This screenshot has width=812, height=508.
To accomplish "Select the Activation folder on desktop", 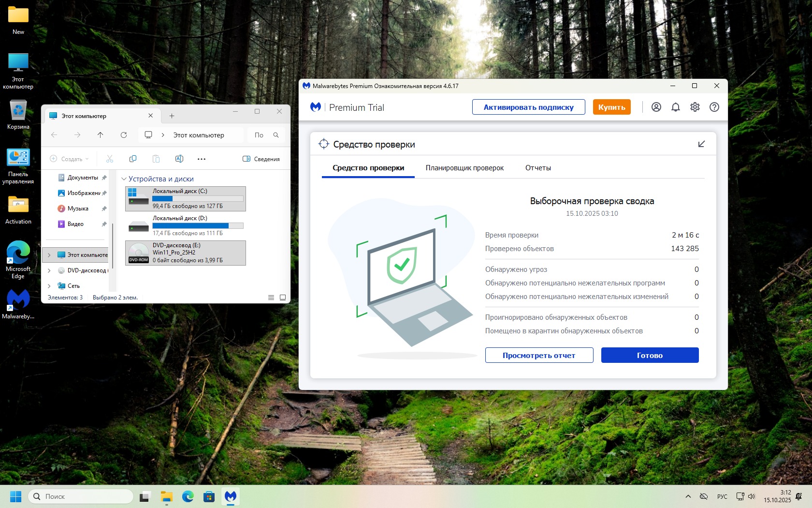I will click(18, 210).
